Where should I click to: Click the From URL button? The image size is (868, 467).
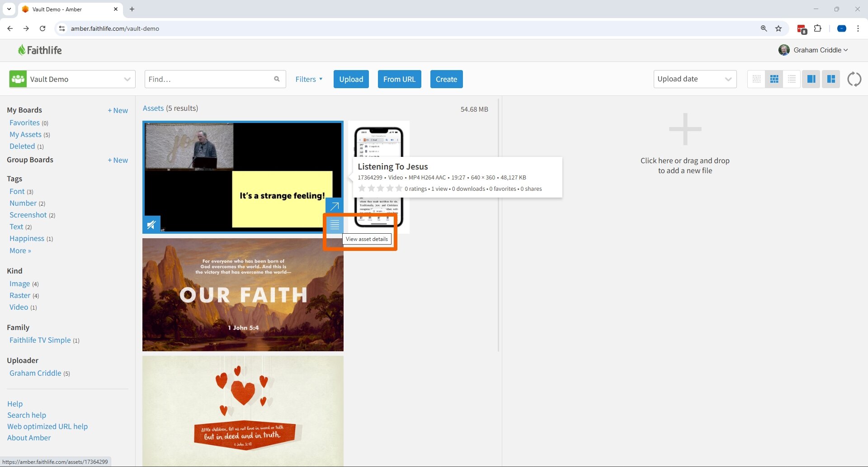click(399, 79)
